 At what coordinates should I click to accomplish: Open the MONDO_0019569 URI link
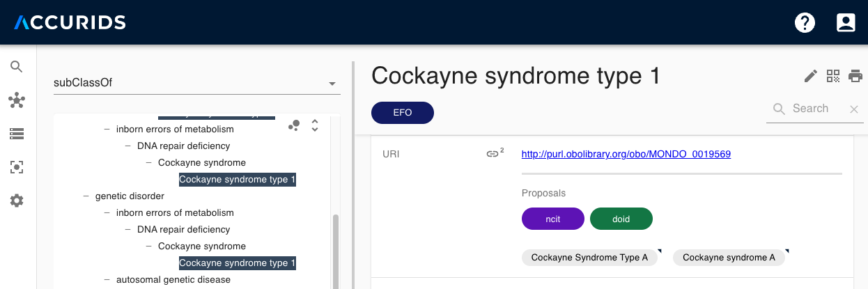point(626,155)
